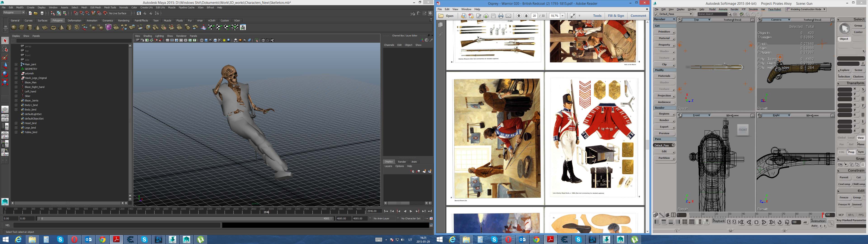Switch to the nCloth shelf tab
This screenshot has height=244, width=868.
[x=212, y=21]
